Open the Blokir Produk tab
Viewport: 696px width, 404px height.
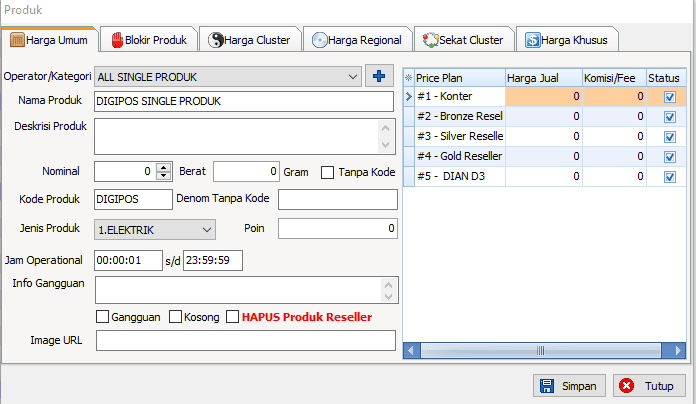tap(149, 40)
